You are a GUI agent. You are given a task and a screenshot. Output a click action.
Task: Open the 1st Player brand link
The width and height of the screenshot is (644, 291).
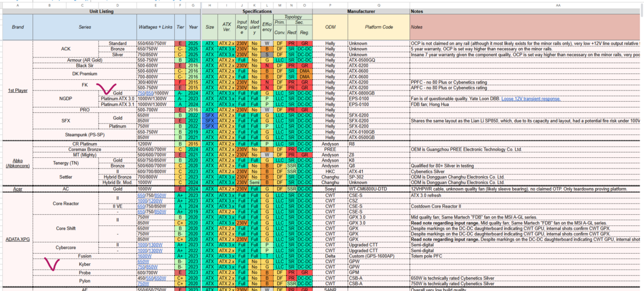[17, 90]
